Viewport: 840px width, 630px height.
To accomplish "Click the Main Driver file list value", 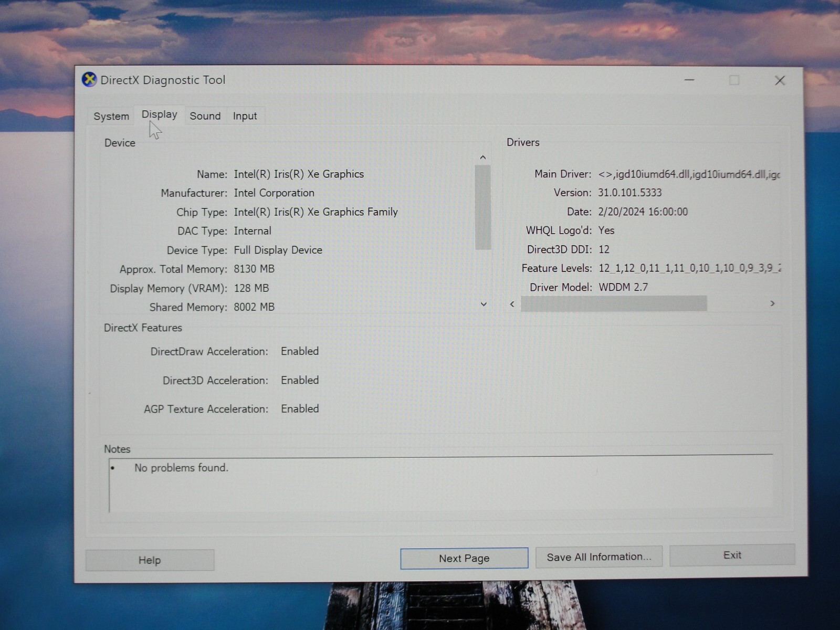I will point(689,174).
